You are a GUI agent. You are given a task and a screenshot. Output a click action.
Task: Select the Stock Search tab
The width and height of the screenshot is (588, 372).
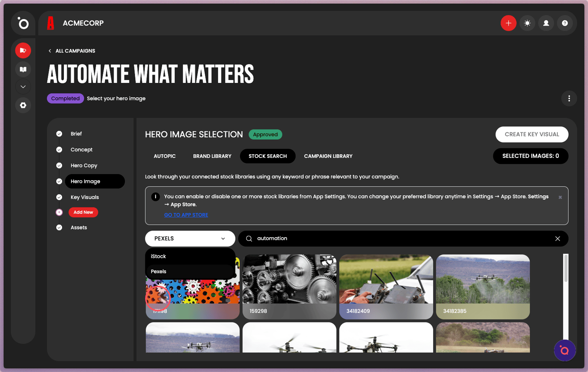click(268, 156)
